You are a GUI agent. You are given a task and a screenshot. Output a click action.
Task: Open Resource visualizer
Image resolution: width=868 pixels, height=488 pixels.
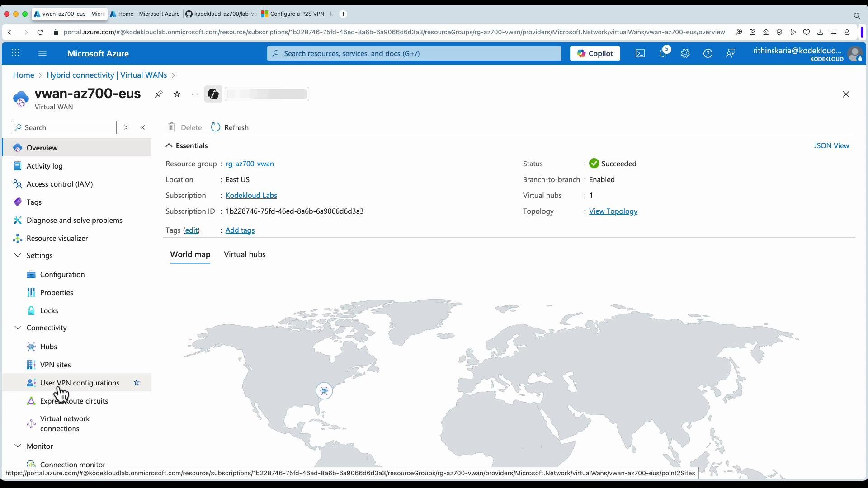(x=77, y=238)
